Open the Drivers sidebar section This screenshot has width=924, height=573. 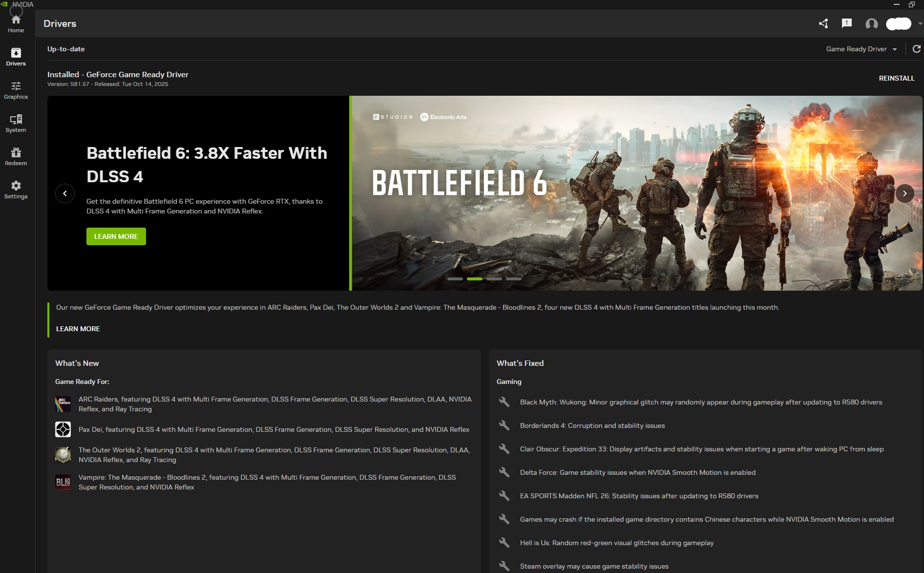[x=16, y=57]
